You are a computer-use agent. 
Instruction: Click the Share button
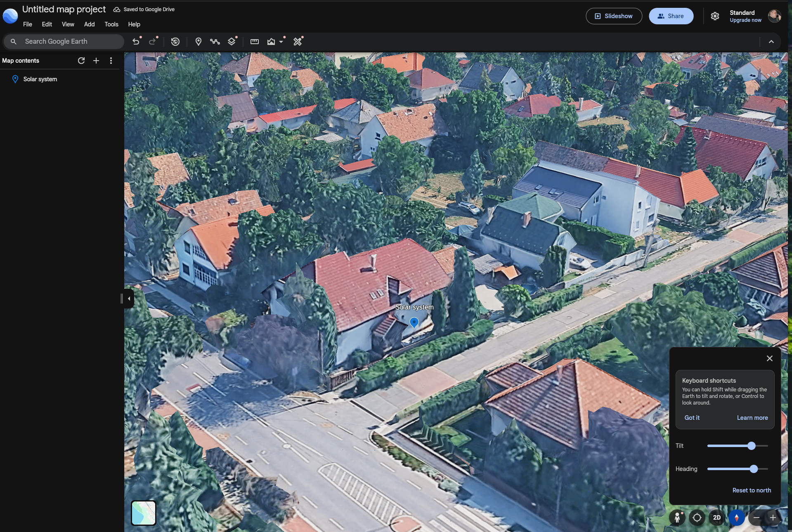[671, 16]
